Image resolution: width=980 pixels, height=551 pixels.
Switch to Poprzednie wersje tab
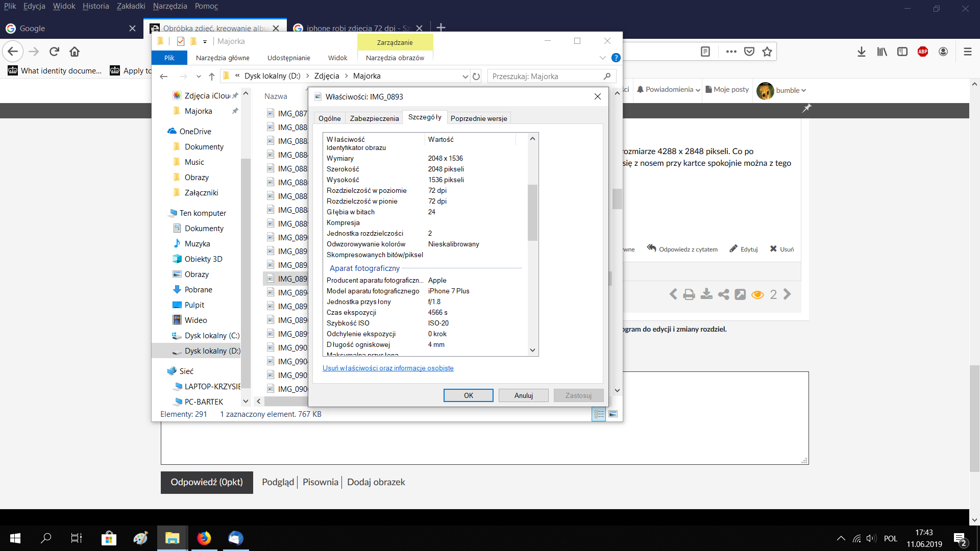479,118
